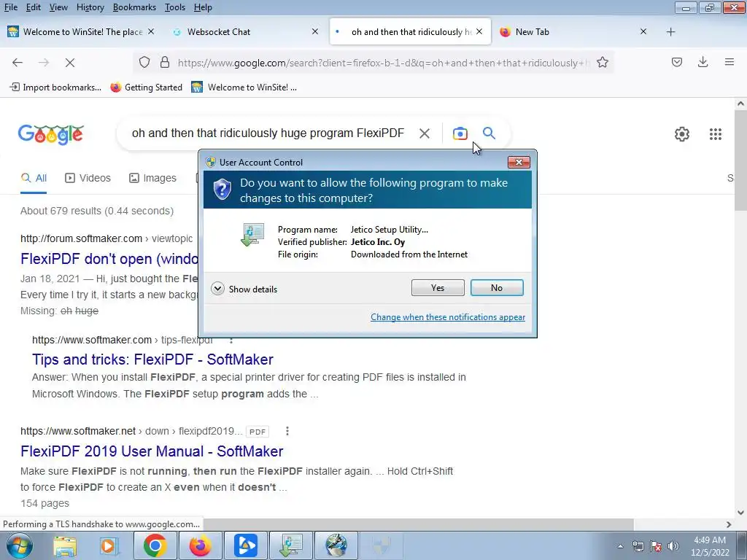This screenshot has height=560, width=747.
Task: Click the Google magnifier search button
Action: [489, 133]
